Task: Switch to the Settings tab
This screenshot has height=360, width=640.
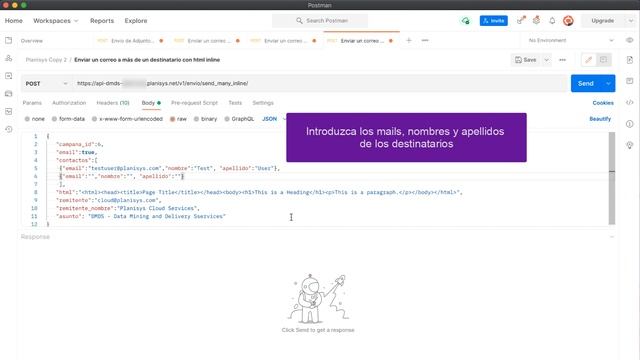Action: [263, 103]
